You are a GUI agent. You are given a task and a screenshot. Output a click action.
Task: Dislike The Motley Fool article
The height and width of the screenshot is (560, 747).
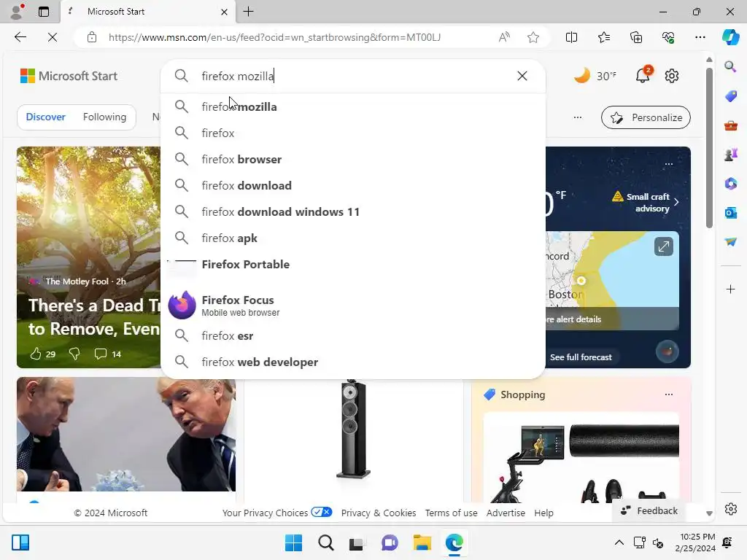point(74,354)
